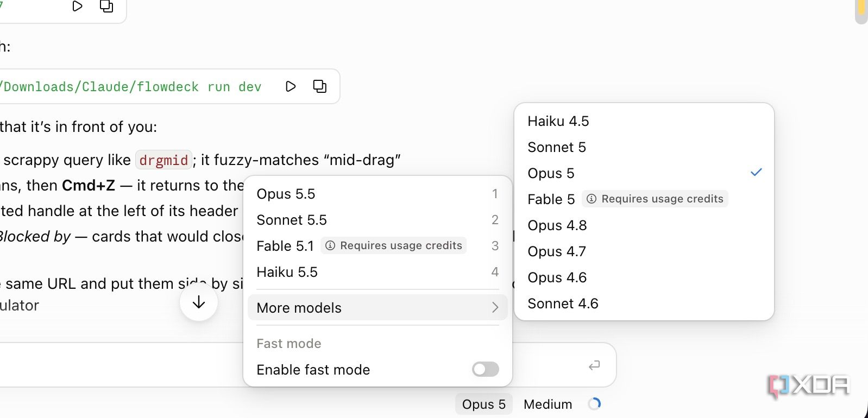Image resolution: width=868 pixels, height=418 pixels.
Task: Run the command in the top code block
Action: click(x=78, y=7)
